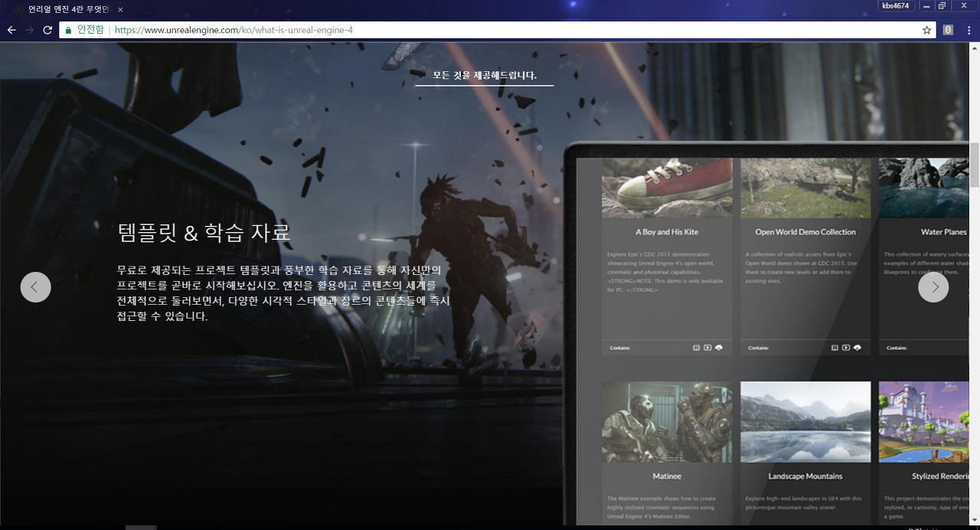This screenshot has height=530, width=980.
Task: Open the secure lock site info
Action: click(85, 30)
